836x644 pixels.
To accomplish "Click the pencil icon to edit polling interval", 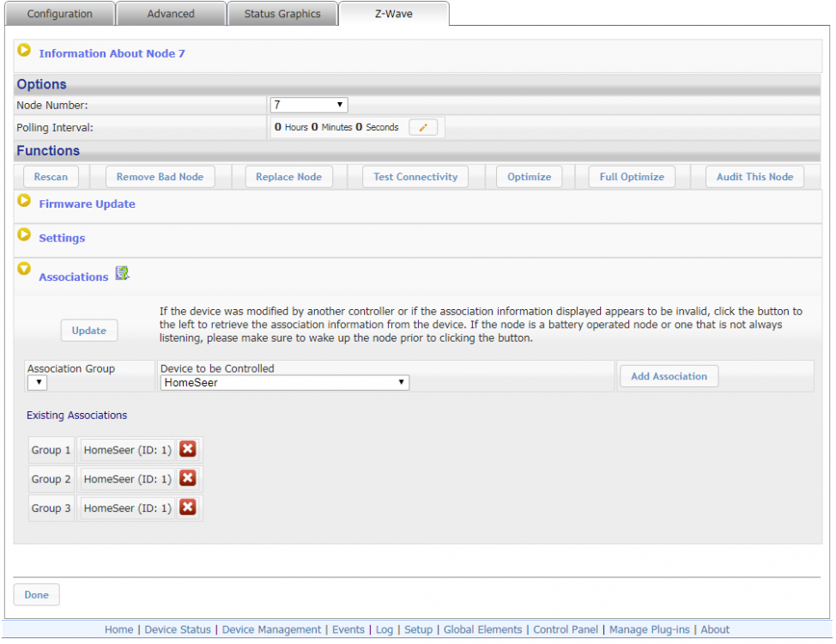I will (x=422, y=127).
